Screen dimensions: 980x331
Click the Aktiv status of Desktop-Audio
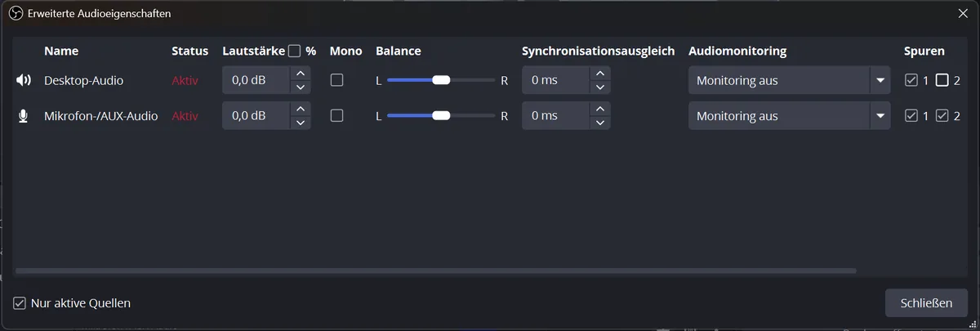pos(185,80)
